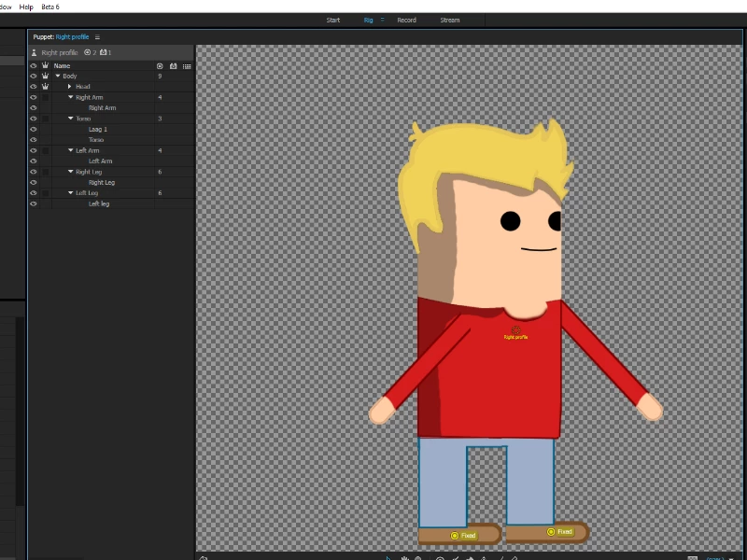Click the behaviors column header icon

[174, 66]
